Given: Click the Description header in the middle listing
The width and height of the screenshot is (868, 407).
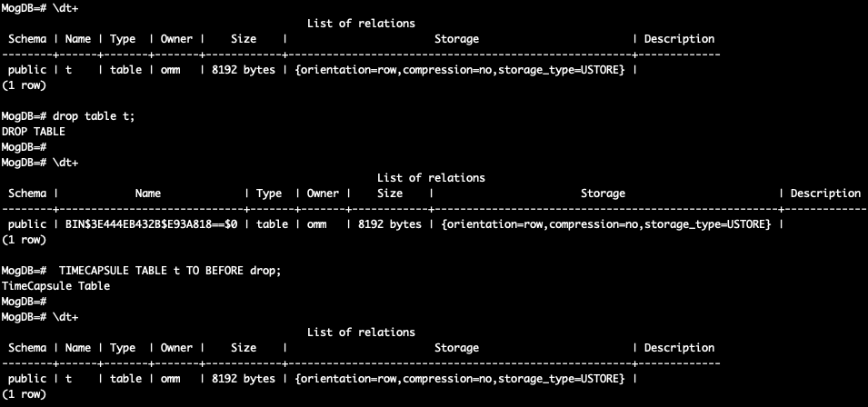Looking at the screenshot, I should pos(825,194).
